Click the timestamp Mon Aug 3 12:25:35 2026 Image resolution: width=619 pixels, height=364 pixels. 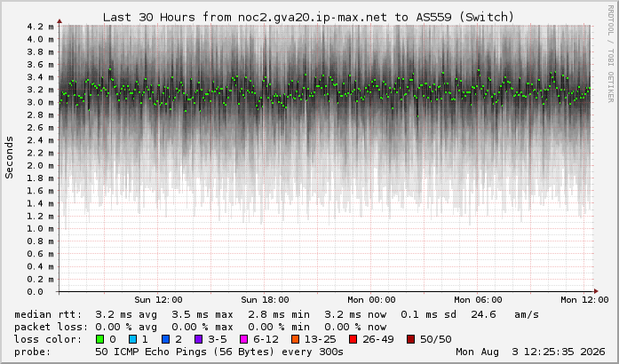530,352
